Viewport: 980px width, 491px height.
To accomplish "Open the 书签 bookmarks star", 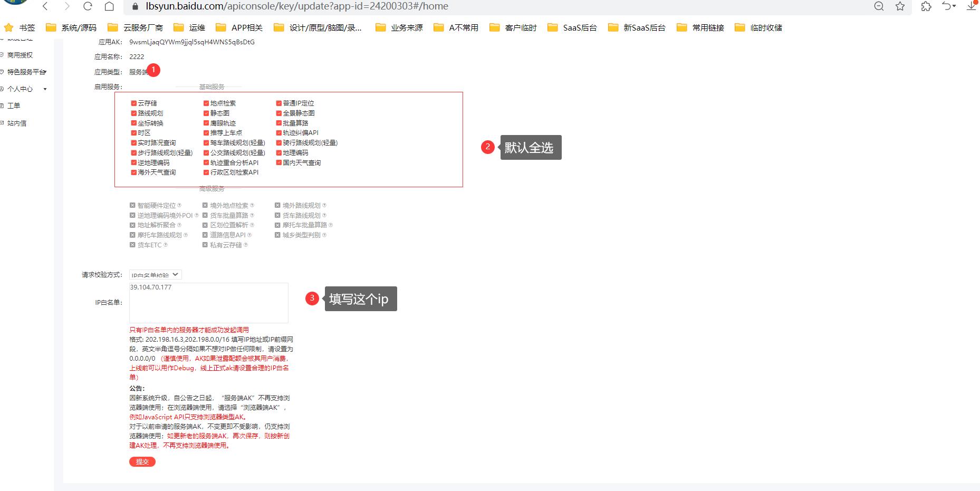I will coord(20,27).
